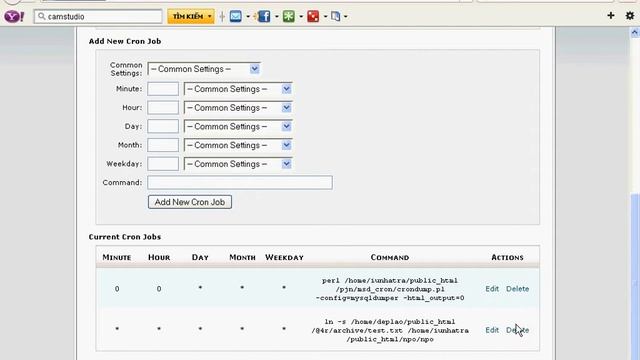Focus the Command text field

[240, 182]
